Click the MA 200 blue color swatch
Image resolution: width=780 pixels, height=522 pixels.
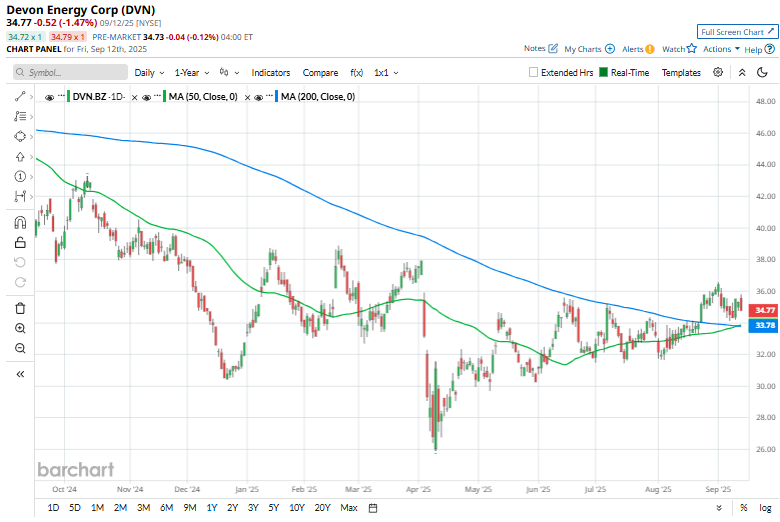277,97
